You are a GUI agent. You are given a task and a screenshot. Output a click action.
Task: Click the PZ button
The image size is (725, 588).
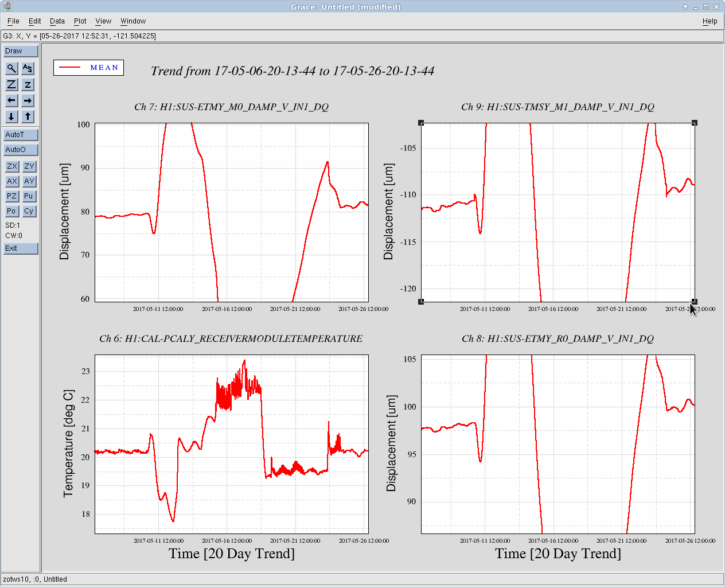[x=12, y=196]
